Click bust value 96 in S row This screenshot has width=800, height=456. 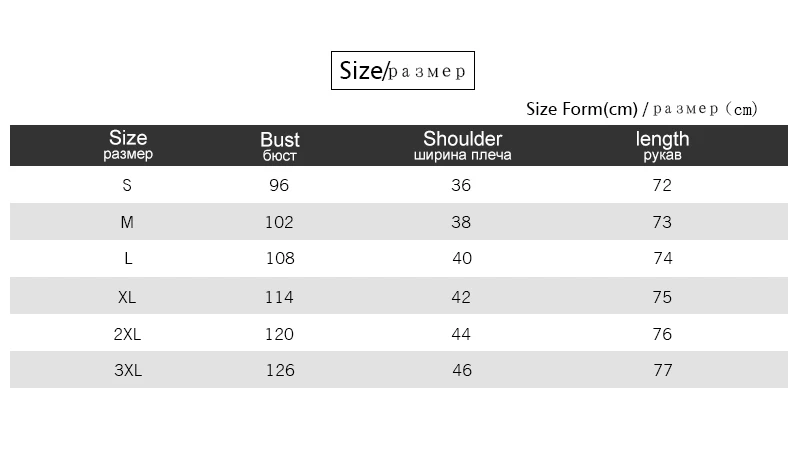[x=279, y=185]
